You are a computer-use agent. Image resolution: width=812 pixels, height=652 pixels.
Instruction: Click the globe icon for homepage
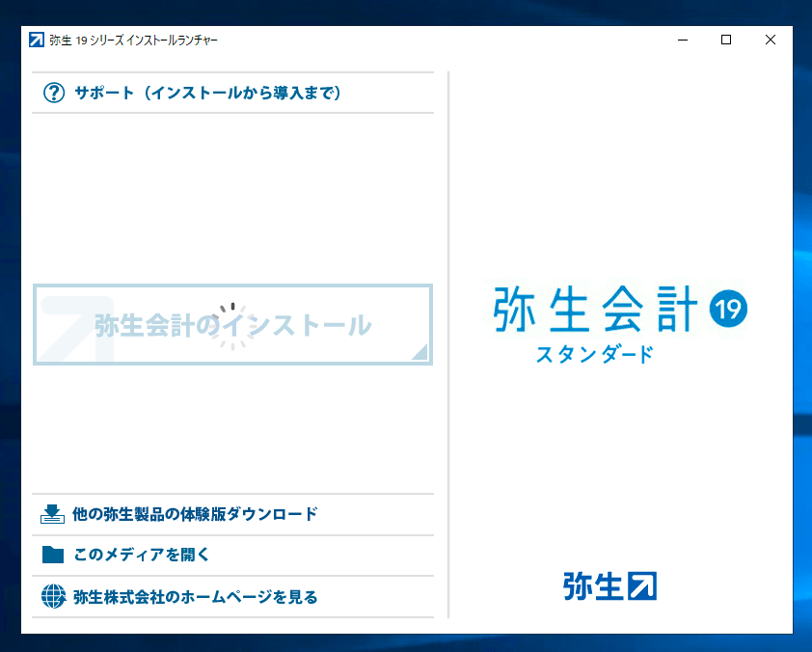(53, 596)
